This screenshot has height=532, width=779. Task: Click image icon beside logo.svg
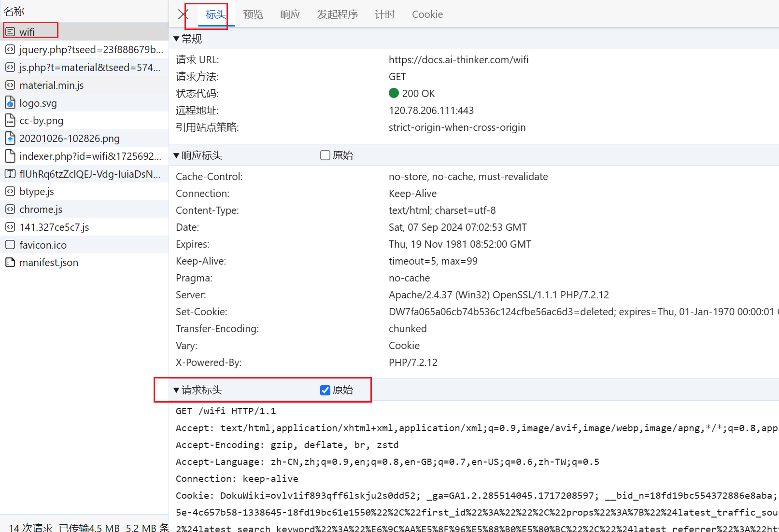click(x=10, y=103)
